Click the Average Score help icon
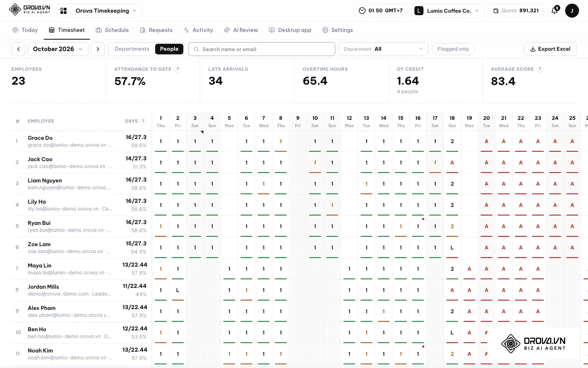 click(x=540, y=69)
